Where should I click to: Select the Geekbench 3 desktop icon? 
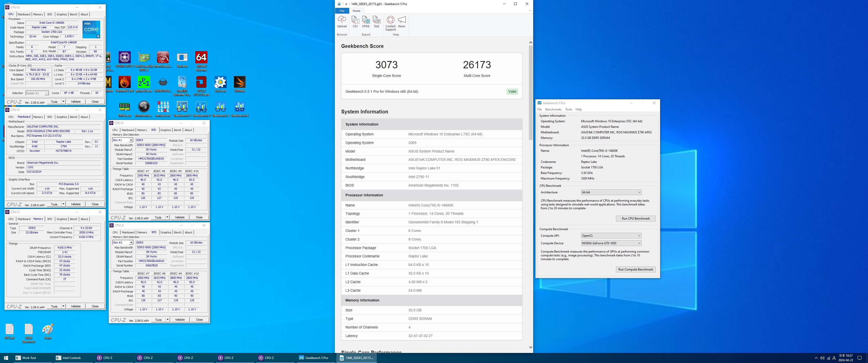182,109
